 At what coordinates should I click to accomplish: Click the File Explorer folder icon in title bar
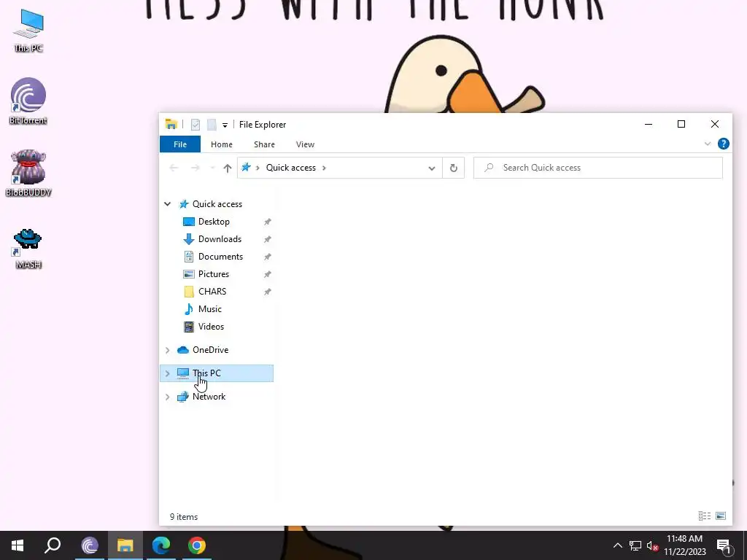[x=171, y=124]
